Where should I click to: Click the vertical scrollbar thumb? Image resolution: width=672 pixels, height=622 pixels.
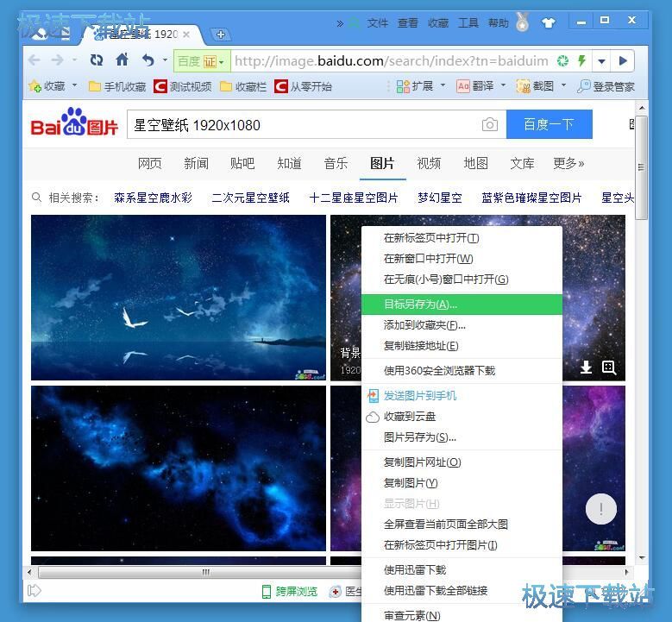[x=642, y=167]
